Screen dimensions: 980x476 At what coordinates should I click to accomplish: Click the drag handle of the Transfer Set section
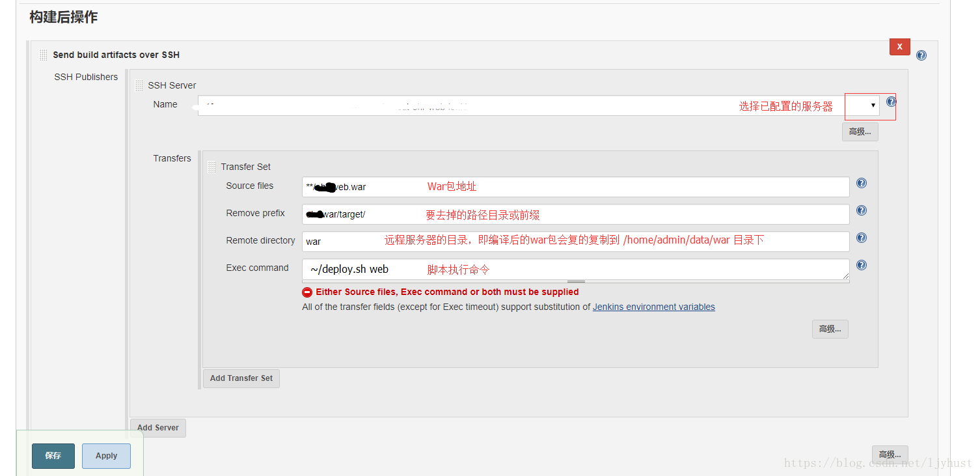coord(211,167)
